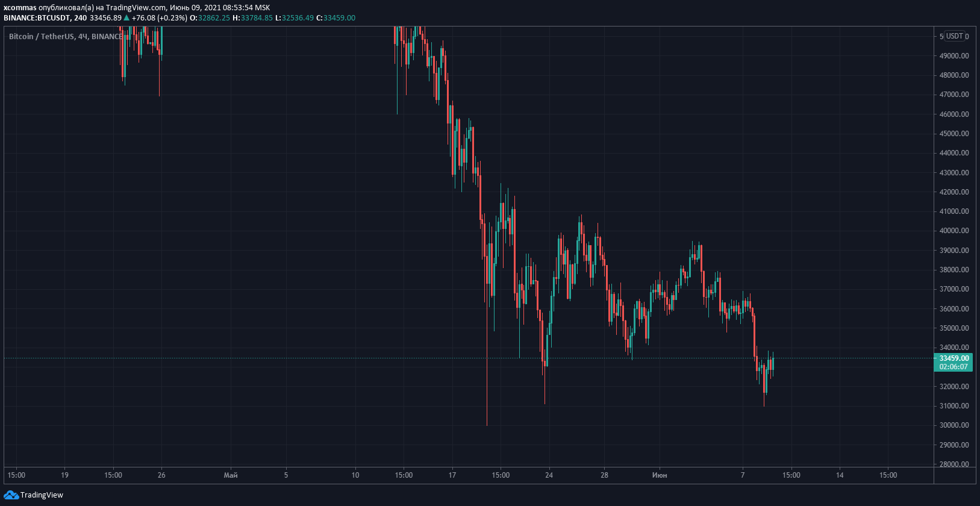Click the 45000.00 price axis label
Screen dimensions: 980x506
[954, 134]
